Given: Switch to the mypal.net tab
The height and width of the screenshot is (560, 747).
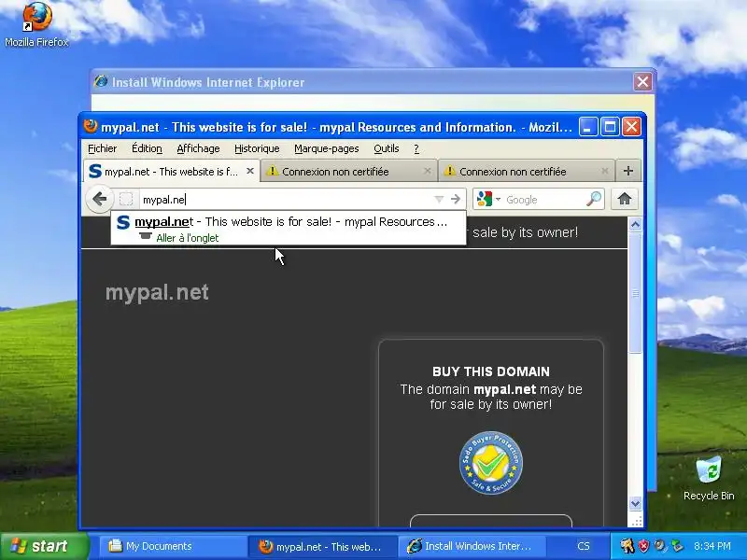Looking at the screenshot, I should (x=172, y=172).
